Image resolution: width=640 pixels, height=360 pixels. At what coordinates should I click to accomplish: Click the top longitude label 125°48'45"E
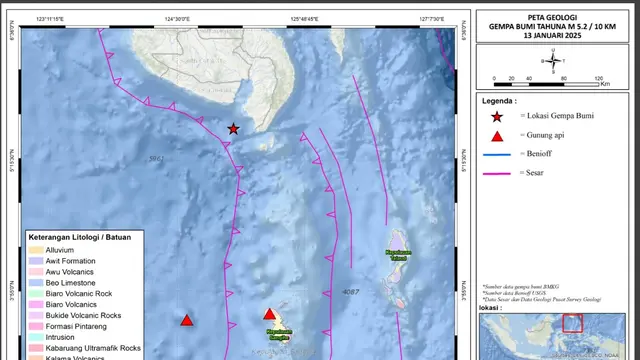click(304, 19)
